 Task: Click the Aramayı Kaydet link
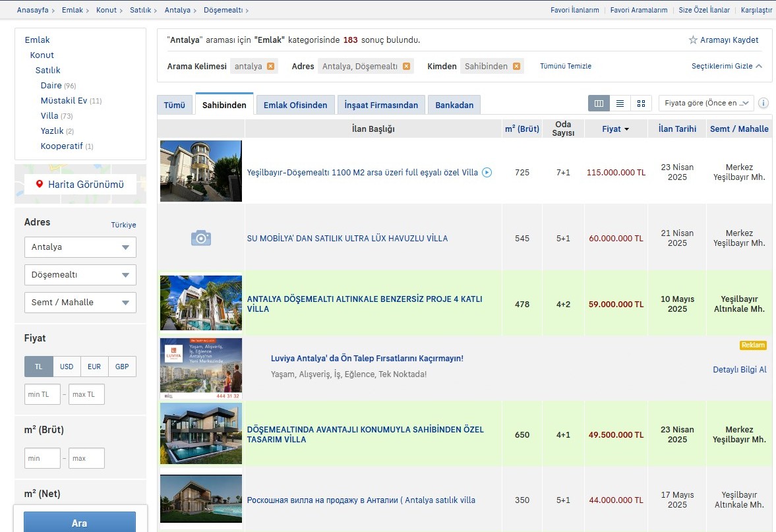coord(729,40)
